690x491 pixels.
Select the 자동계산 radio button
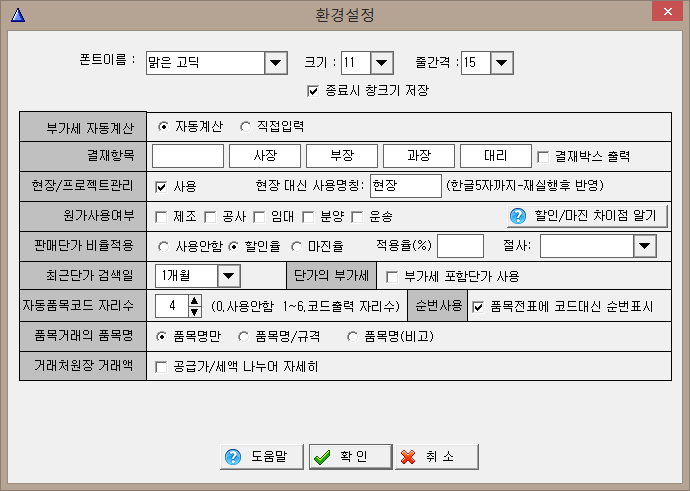[163, 127]
